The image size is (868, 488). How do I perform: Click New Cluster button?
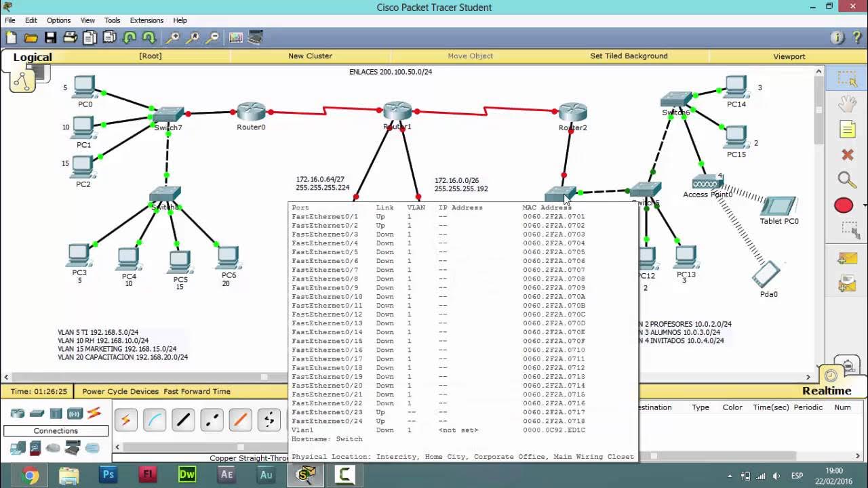coord(310,56)
